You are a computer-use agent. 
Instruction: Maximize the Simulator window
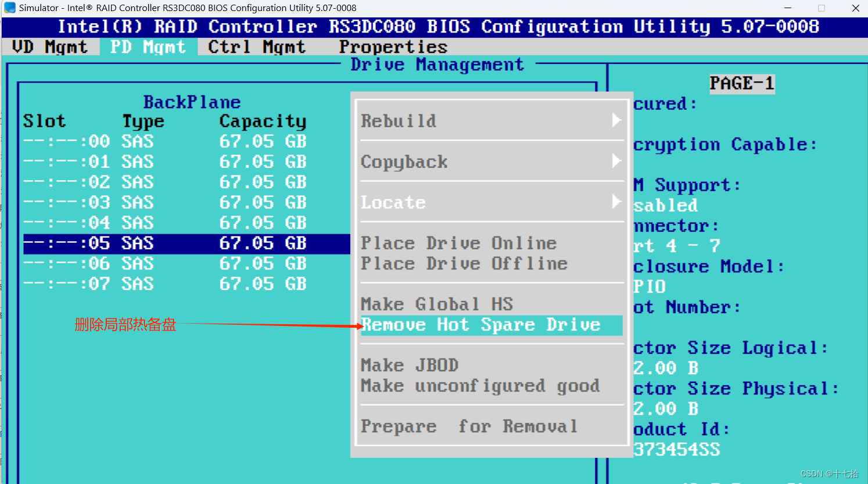[822, 8]
